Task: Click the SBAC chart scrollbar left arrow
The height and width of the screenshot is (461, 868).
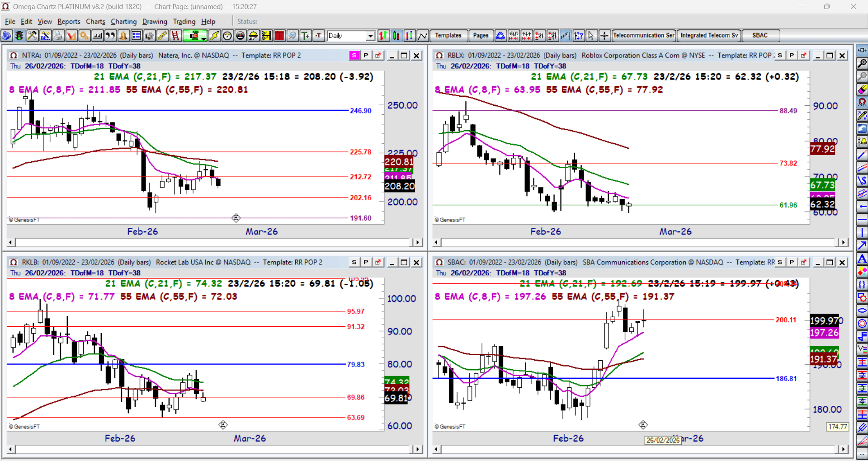Action: [x=437, y=449]
